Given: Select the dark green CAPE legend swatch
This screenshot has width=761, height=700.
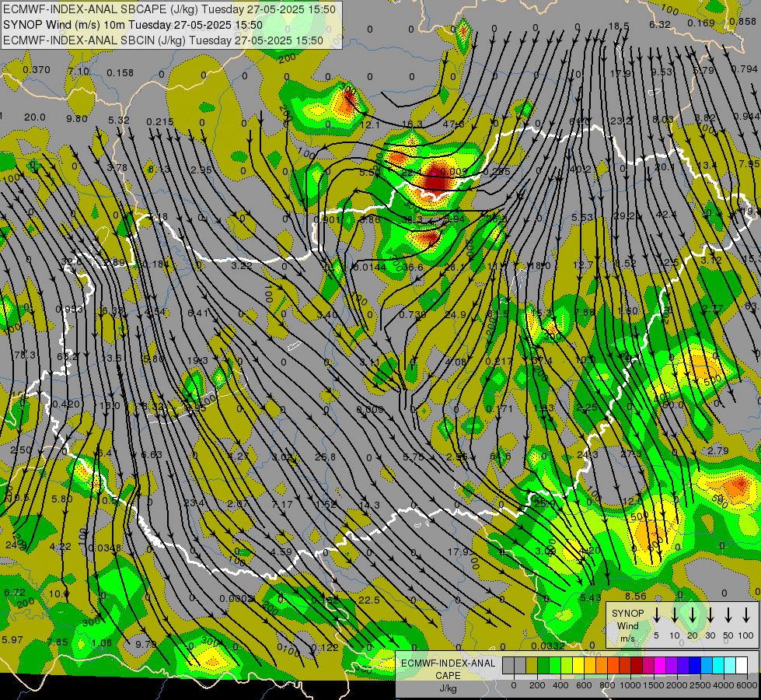Looking at the screenshot, I should click(x=543, y=665).
